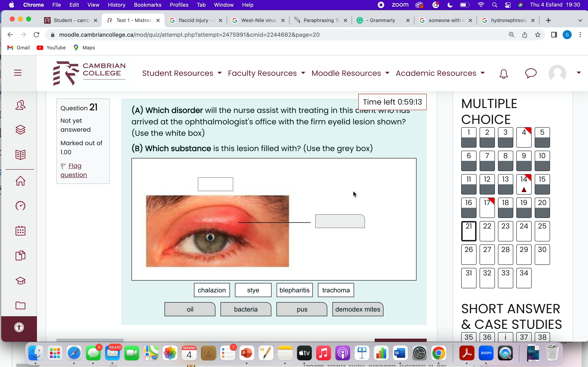
Task: Open the messages speech bubble icon
Action: click(x=531, y=73)
